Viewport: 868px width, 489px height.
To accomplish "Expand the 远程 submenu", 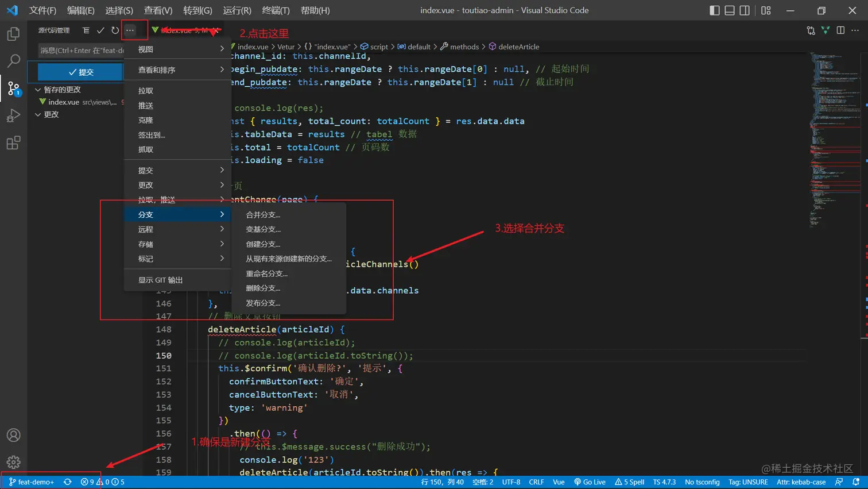I will [x=177, y=229].
